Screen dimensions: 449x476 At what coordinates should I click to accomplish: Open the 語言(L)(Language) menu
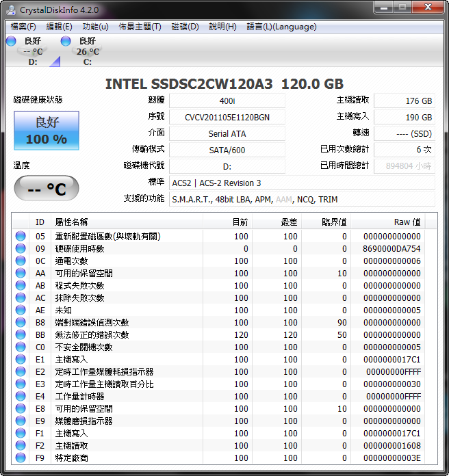pyautogui.click(x=281, y=27)
